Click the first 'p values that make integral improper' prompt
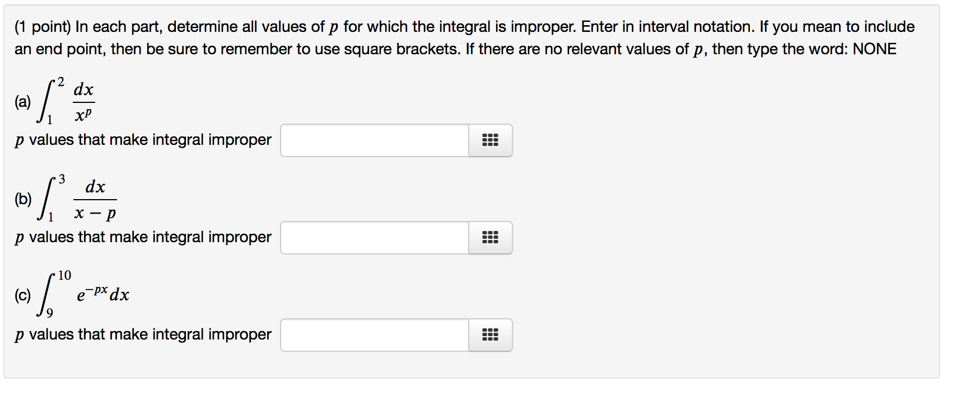This screenshot has width=980, height=396. [143, 140]
